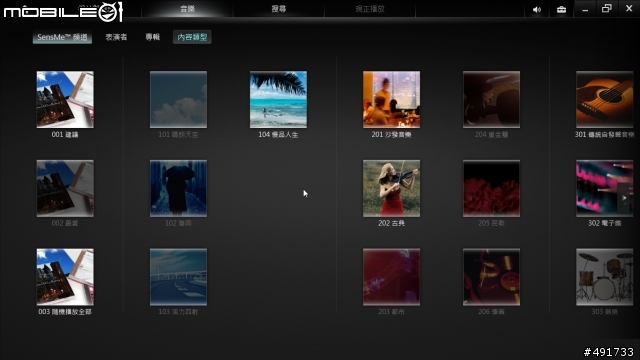The width and height of the screenshot is (640, 360).
Task: Mute audio with the speaker icon
Action: 537,9
